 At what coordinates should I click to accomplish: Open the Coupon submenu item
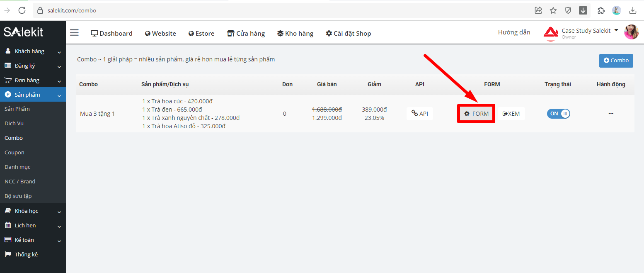pyautogui.click(x=15, y=152)
